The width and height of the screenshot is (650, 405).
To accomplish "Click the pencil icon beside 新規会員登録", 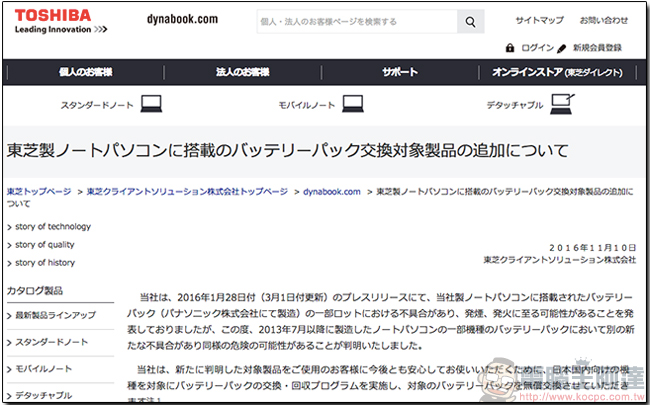I will 562,49.
